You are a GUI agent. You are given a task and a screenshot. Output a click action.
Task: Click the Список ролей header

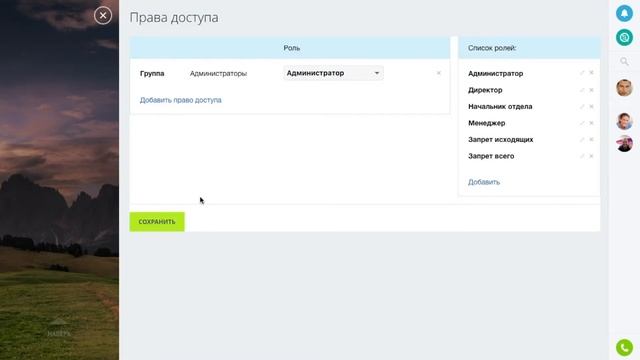492,48
